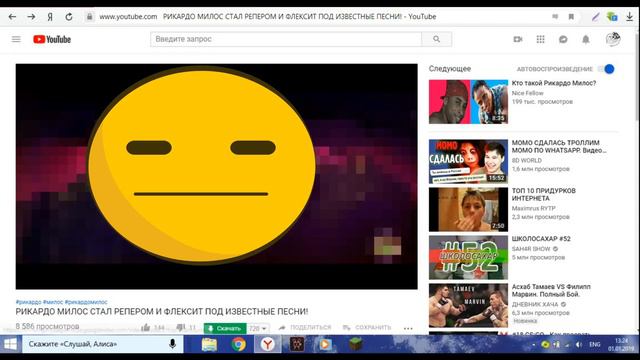Open the МОМО СДАЛАСЬ video thumbnail
The height and width of the screenshot is (360, 640).
468,161
